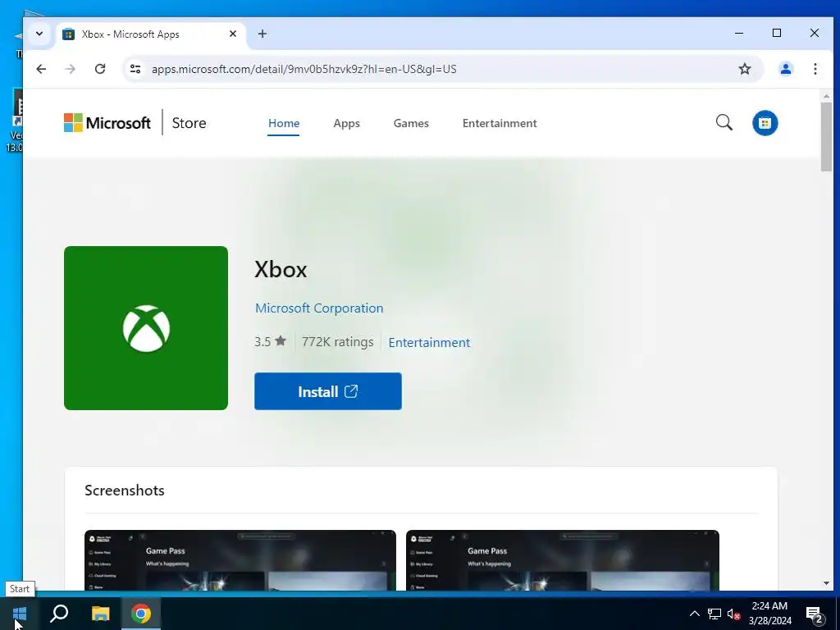Open the Store search magnifier
This screenshot has width=840, height=630.
[x=724, y=123]
